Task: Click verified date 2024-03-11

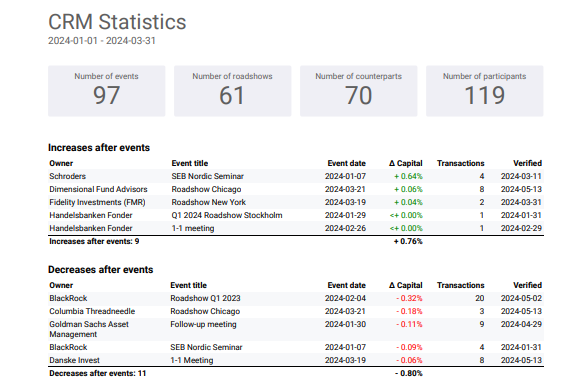Action: point(521,176)
